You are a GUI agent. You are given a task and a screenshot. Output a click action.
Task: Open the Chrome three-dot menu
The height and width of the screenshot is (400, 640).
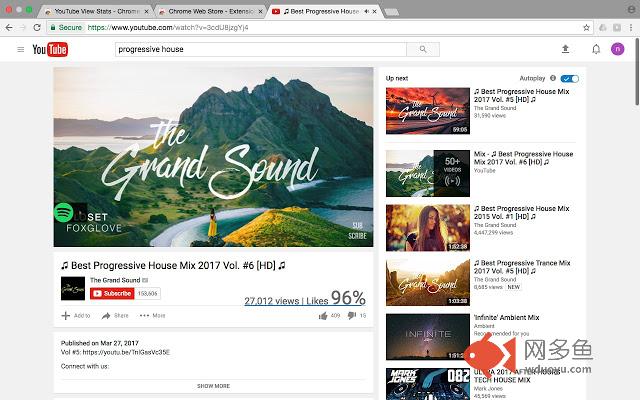point(631,27)
